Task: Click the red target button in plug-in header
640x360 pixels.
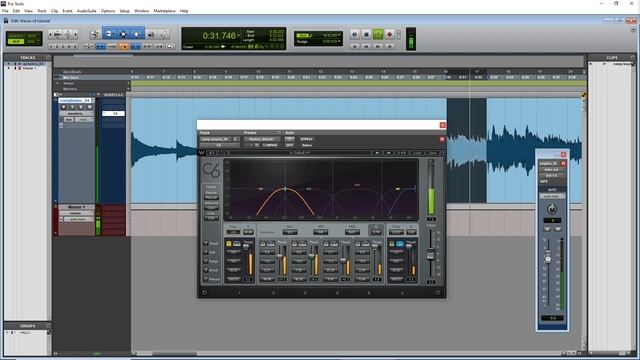Action: 442,139
